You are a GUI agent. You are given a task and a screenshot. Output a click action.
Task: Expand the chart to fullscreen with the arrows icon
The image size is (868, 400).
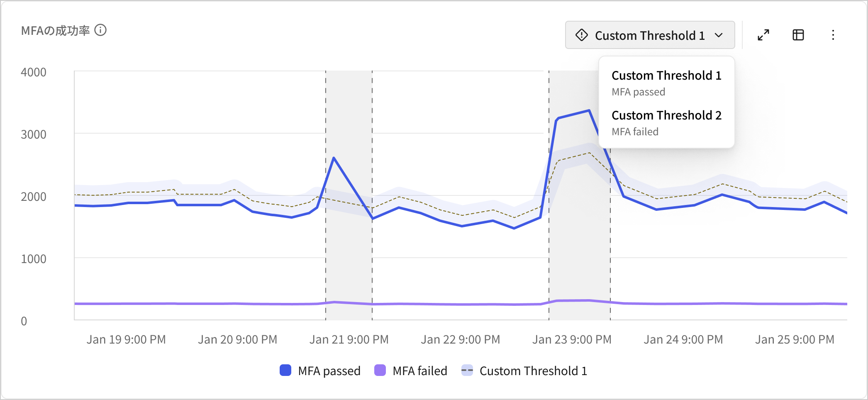click(x=763, y=35)
